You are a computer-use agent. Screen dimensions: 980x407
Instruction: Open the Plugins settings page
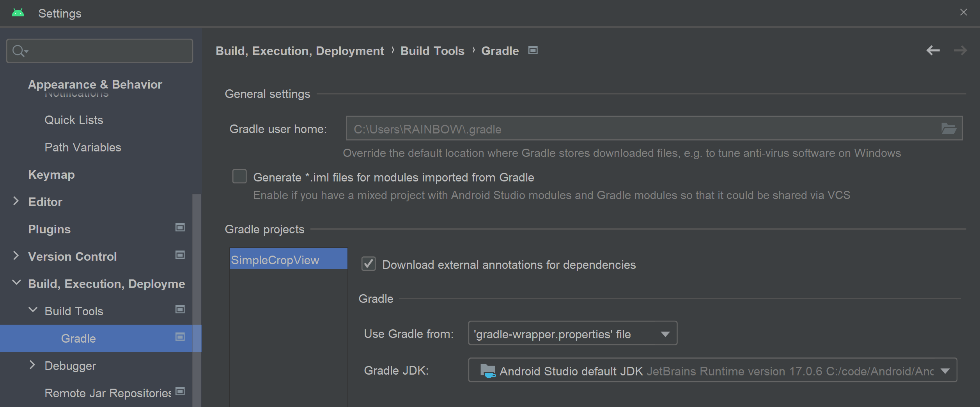tap(49, 229)
